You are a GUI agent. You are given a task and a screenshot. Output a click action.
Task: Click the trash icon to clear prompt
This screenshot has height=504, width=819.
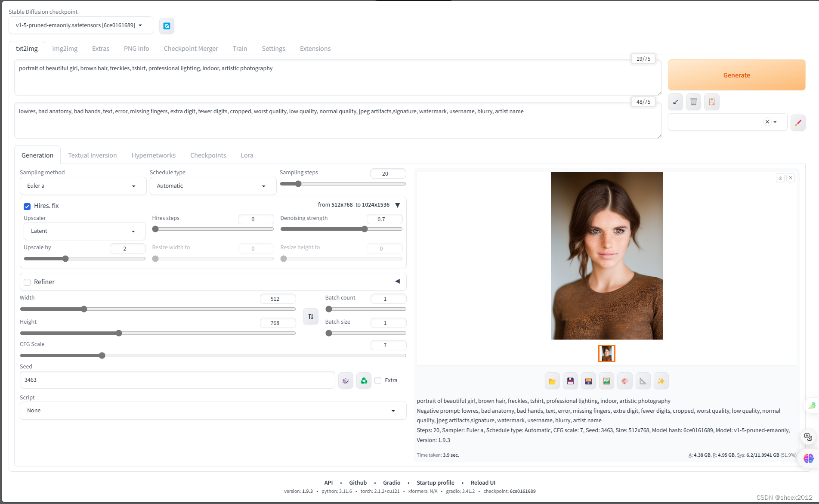point(693,102)
